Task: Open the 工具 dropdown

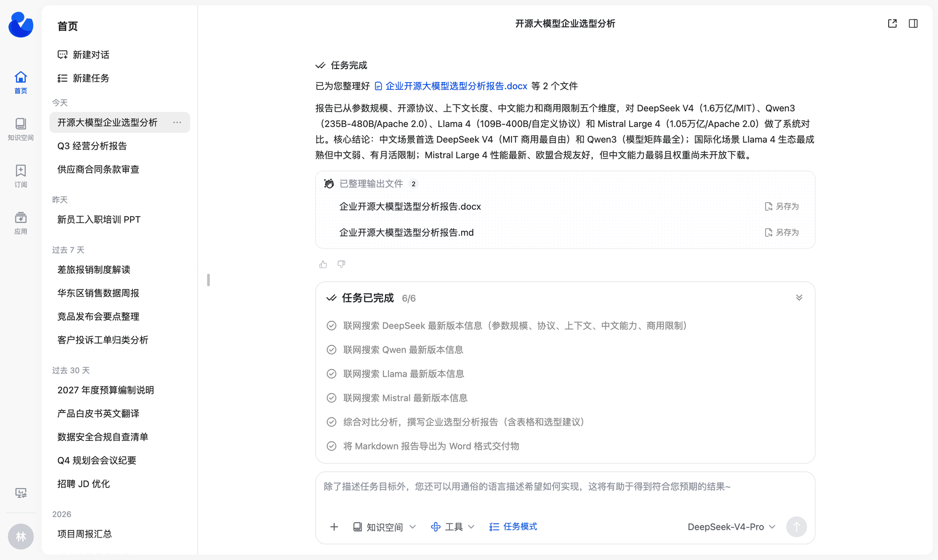Action: click(452, 527)
